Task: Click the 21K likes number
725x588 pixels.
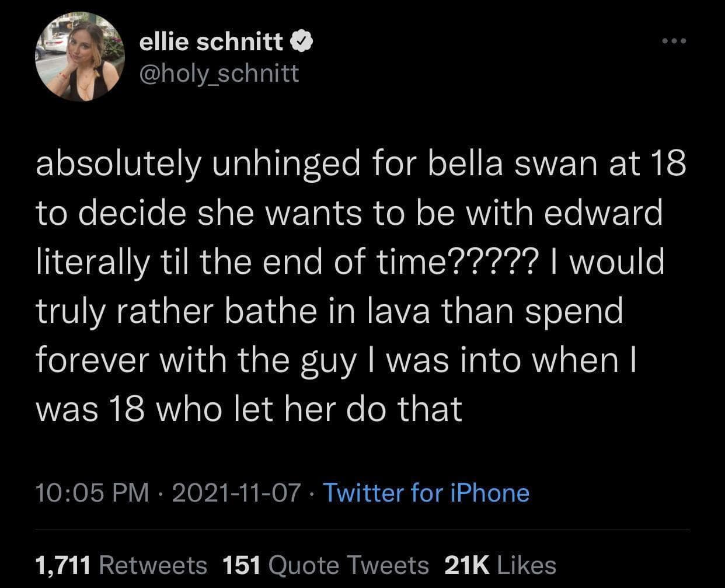Action: [x=467, y=565]
